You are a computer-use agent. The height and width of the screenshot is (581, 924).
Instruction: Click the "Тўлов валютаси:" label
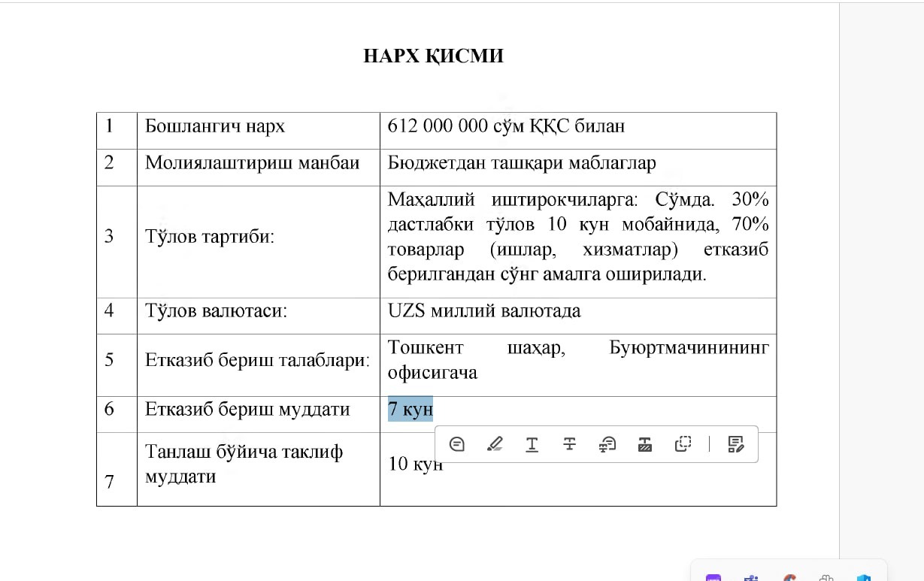pyautogui.click(x=216, y=310)
